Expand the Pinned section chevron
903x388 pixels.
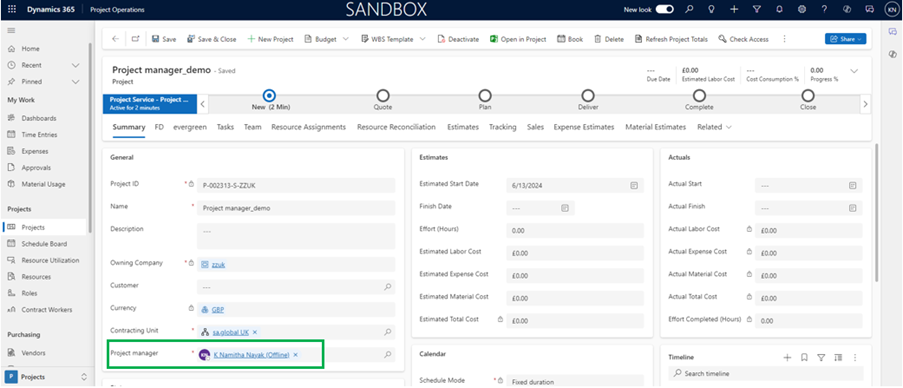(x=75, y=82)
